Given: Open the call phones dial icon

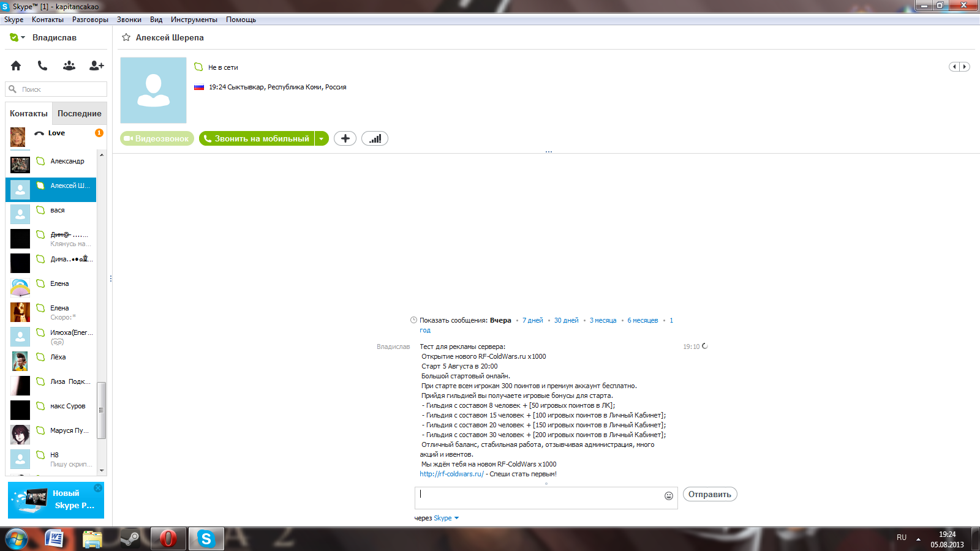Looking at the screenshot, I should point(42,66).
